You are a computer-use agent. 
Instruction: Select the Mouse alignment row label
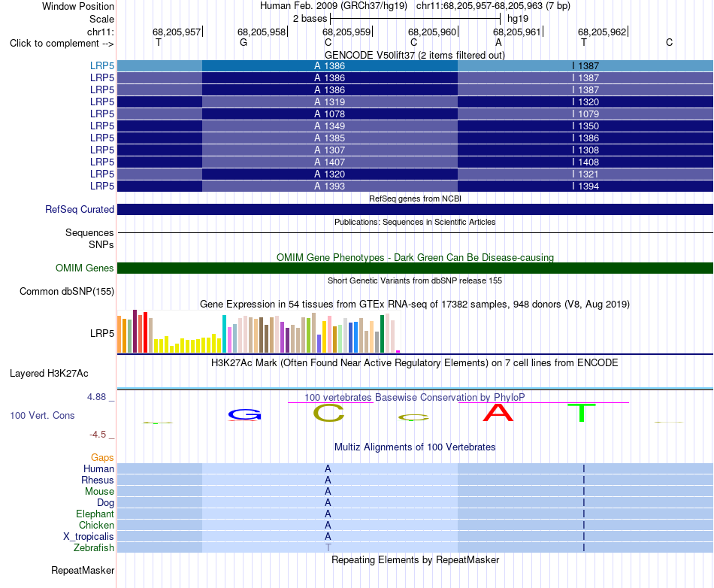click(x=99, y=492)
